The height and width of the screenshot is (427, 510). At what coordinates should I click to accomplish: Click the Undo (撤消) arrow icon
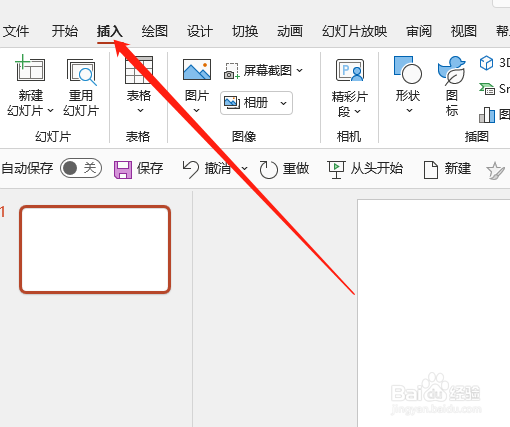click(191, 169)
